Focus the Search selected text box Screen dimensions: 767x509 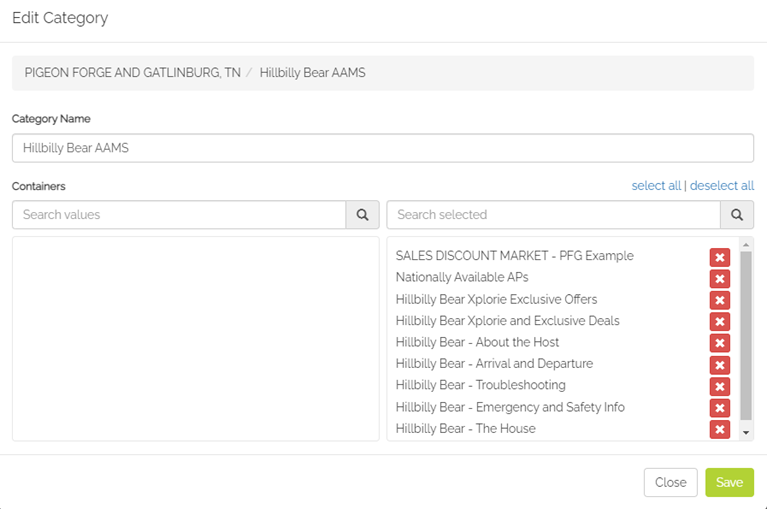[553, 215]
